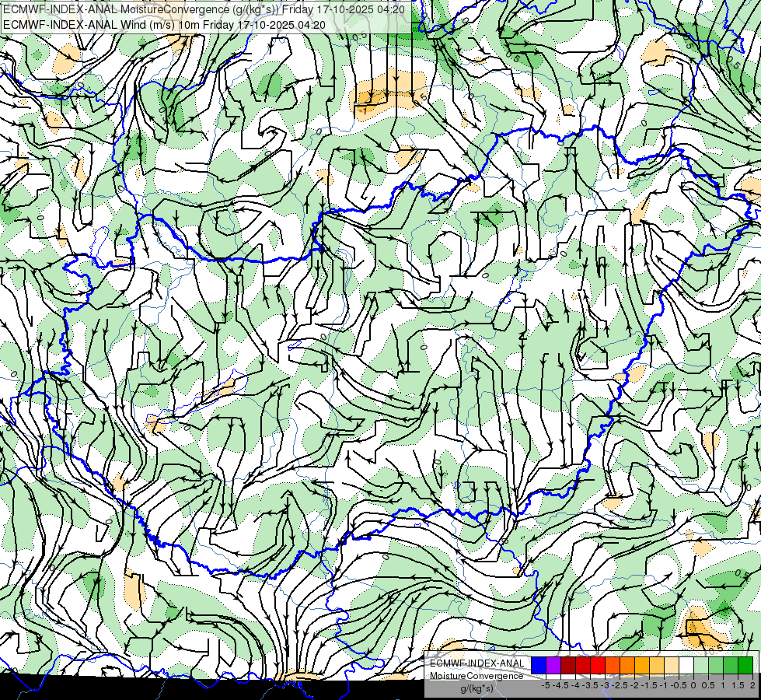Pick the medium green swatch between 1 and 1.5
The height and width of the screenshot is (700, 761).
[731, 666]
